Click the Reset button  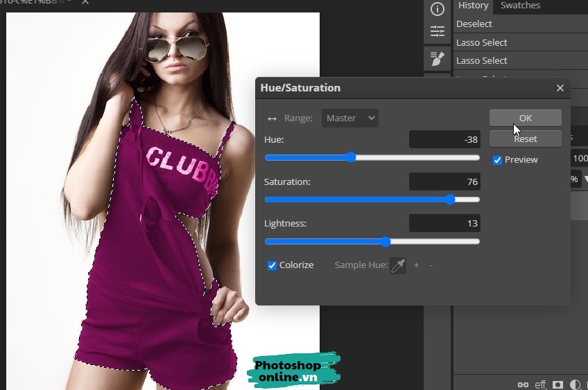525,139
